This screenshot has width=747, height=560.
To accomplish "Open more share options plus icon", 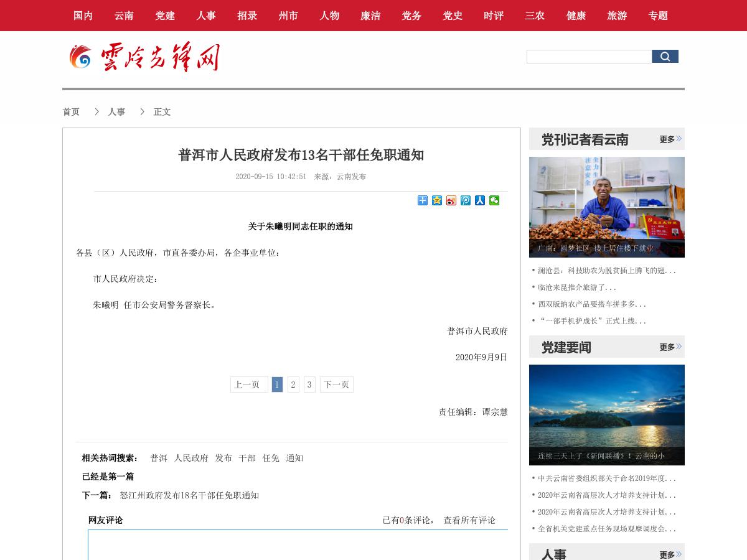I will pos(422,200).
